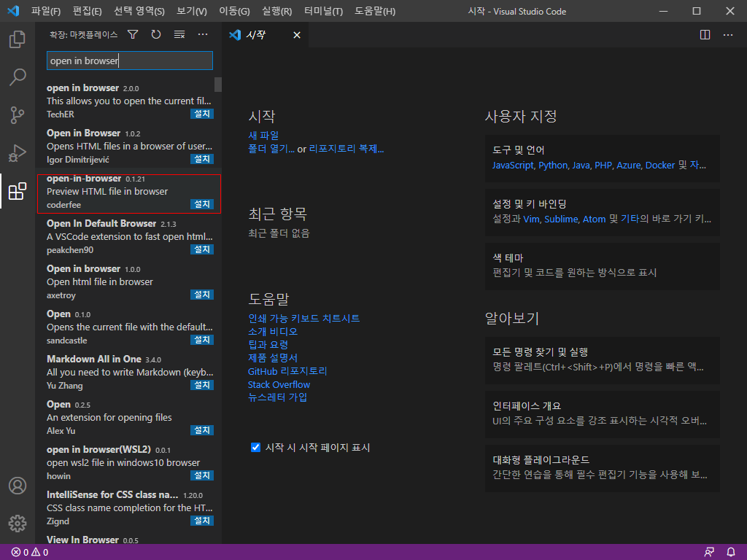Open 모든 명령 찾기 및 실행 card

coord(602,360)
